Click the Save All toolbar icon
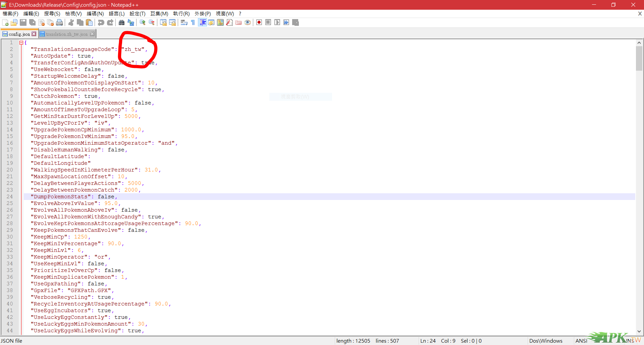 [33, 22]
